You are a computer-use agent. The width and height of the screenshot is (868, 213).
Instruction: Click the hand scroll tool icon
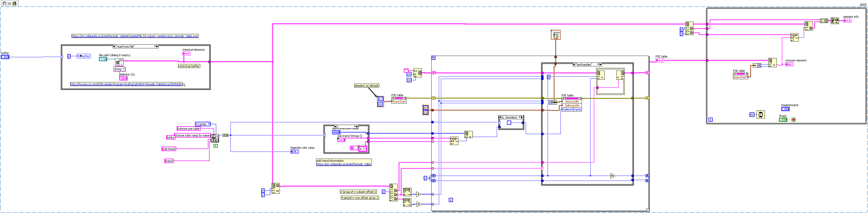[4, 3]
